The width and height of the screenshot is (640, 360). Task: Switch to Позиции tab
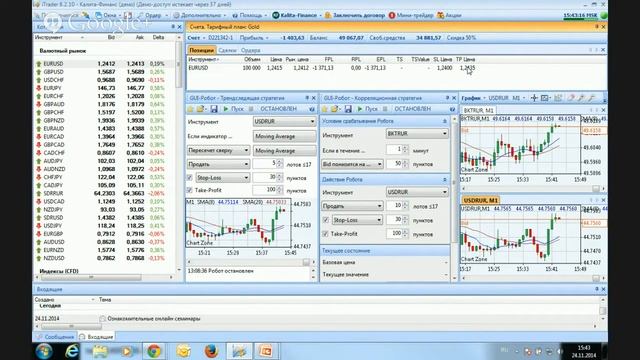202,50
